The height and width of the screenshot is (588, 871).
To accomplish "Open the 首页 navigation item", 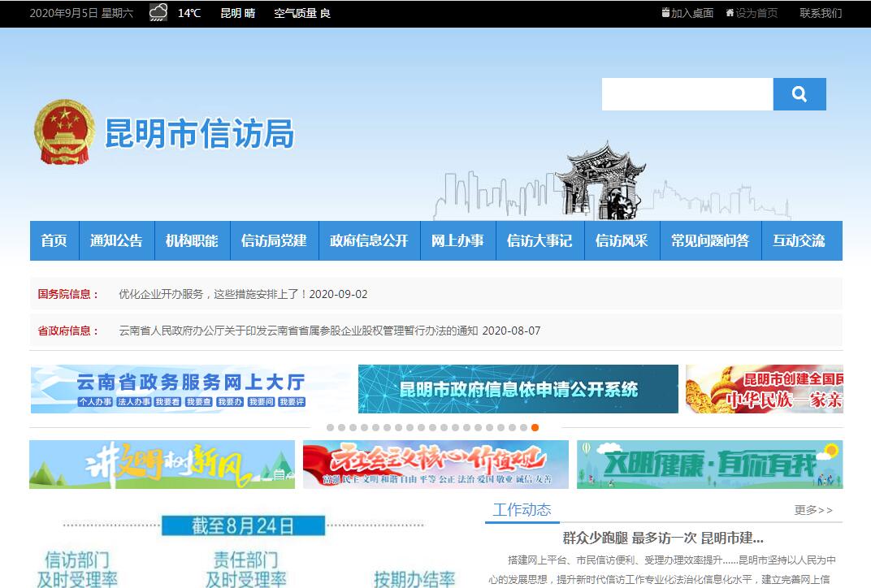I will click(x=54, y=240).
